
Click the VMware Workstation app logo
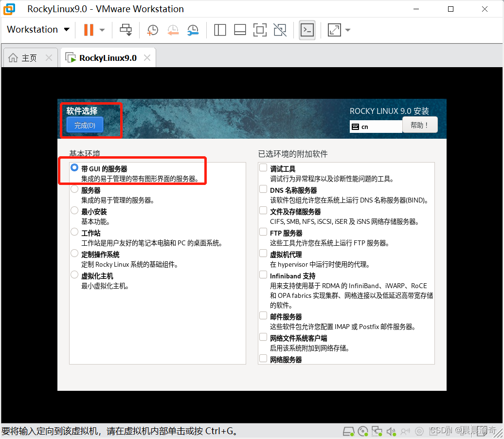point(9,9)
